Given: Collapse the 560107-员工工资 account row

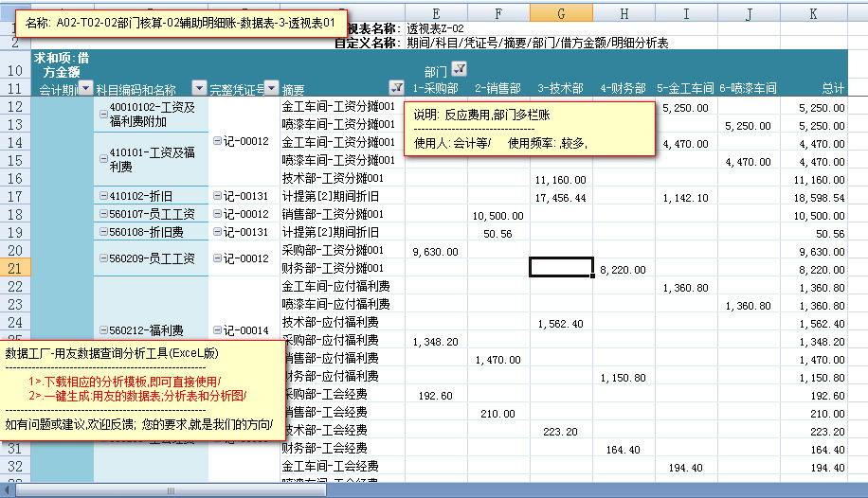Looking at the screenshot, I should click(102, 214).
